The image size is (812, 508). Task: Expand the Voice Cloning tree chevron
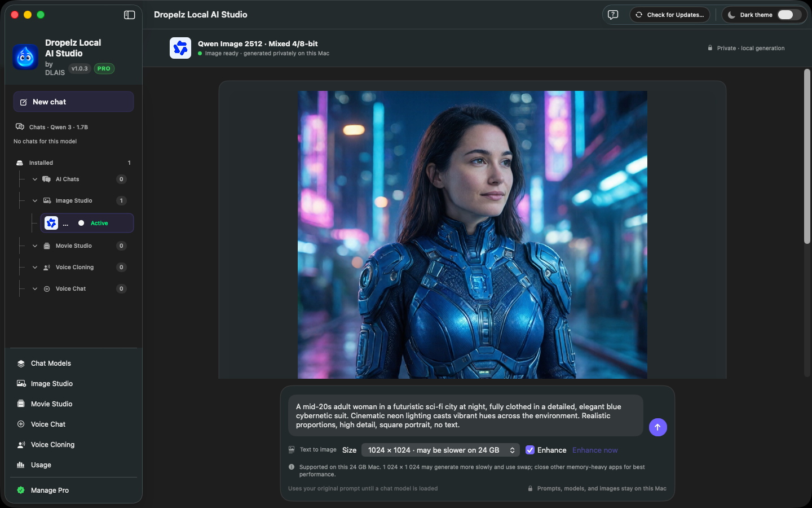(35, 267)
